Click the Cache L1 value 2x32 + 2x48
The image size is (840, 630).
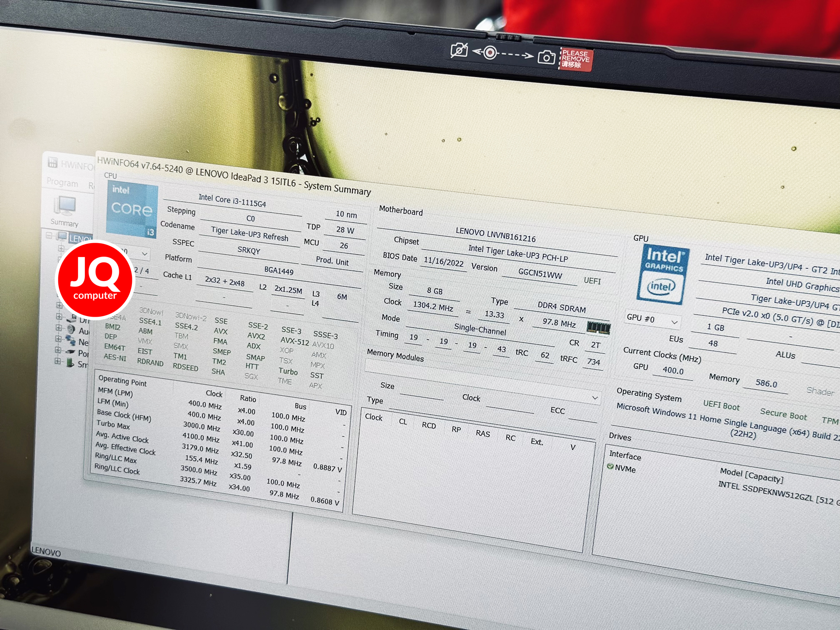(225, 281)
